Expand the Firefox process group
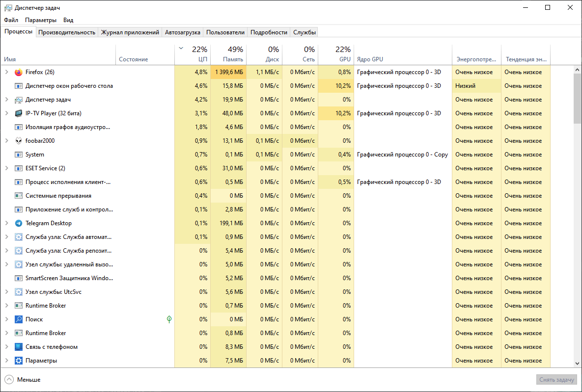 (x=6, y=72)
